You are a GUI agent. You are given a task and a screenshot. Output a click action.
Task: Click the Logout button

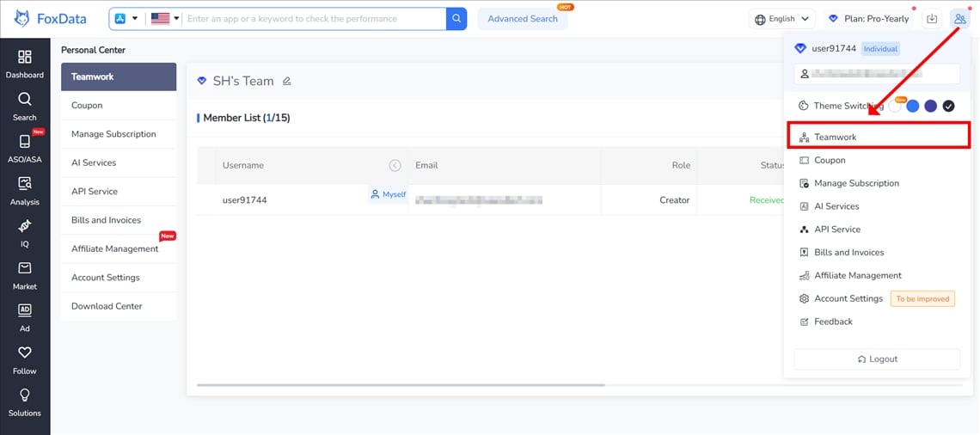(x=877, y=359)
